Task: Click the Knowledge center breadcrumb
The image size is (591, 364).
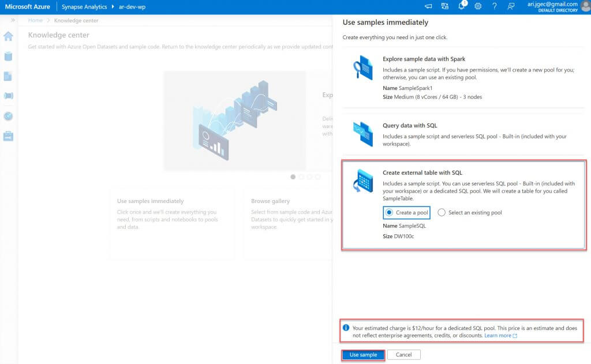Action: (x=76, y=20)
